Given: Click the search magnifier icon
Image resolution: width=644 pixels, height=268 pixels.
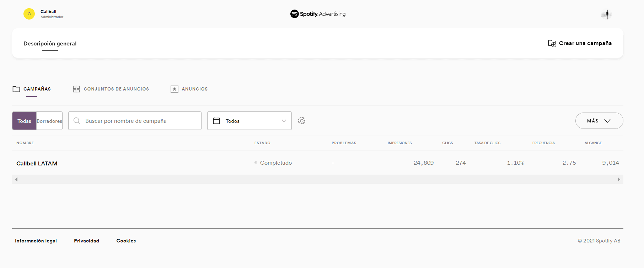Looking at the screenshot, I should [77, 121].
